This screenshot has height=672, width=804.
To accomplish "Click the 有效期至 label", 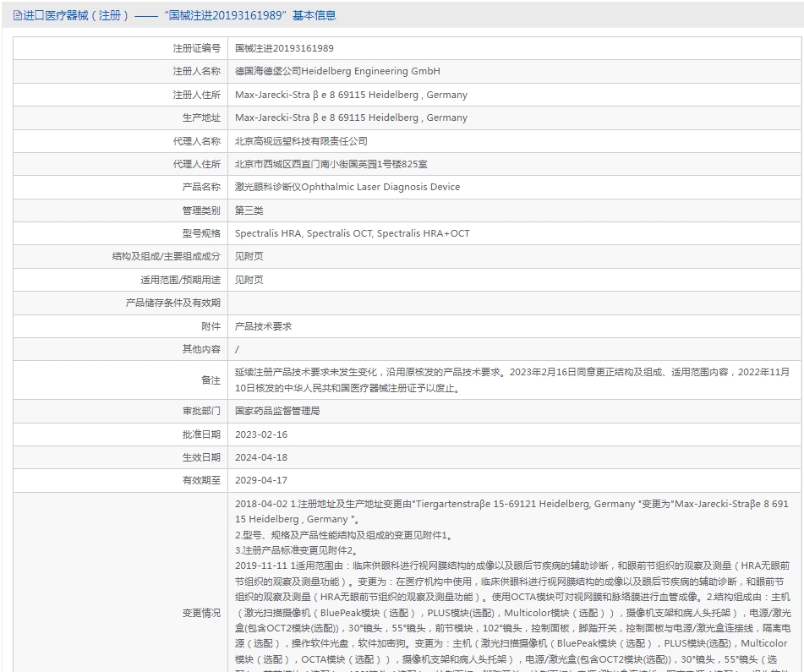I will [201, 480].
